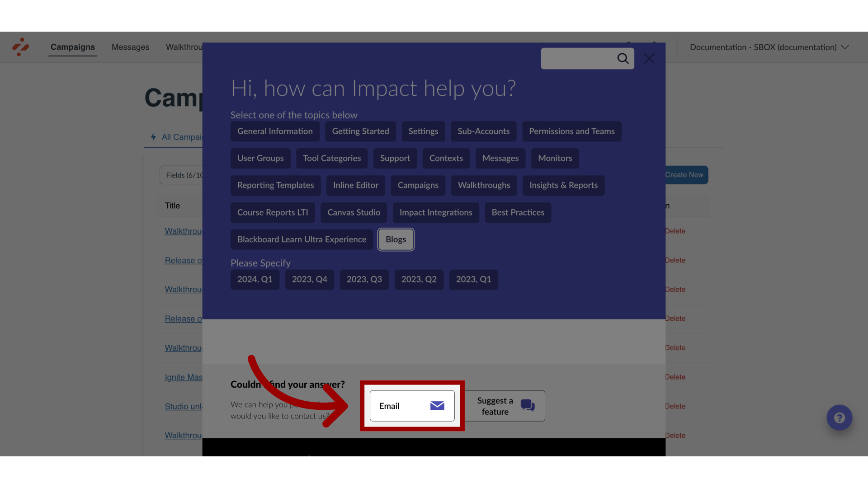Click the help question mark icon
The width and height of the screenshot is (868, 488).
840,418
